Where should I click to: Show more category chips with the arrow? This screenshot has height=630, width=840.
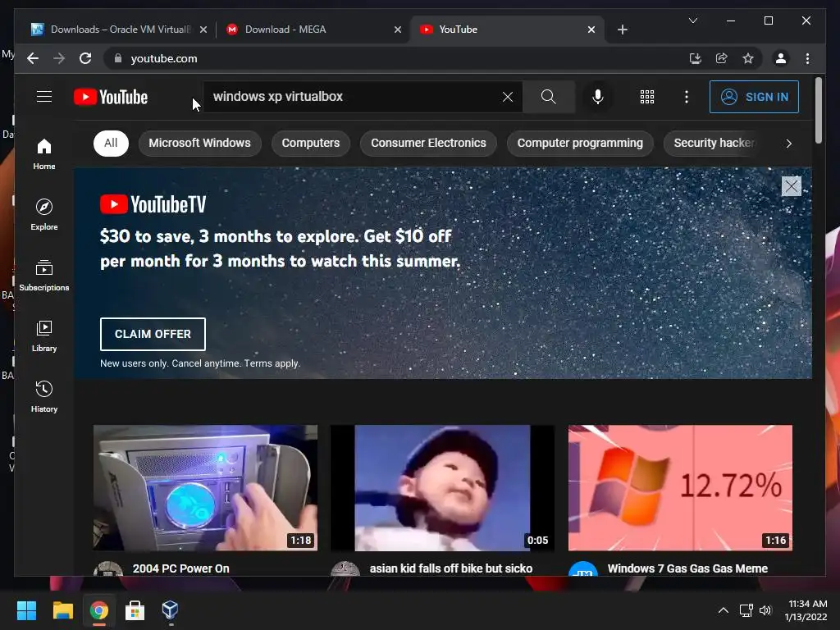[x=788, y=144]
